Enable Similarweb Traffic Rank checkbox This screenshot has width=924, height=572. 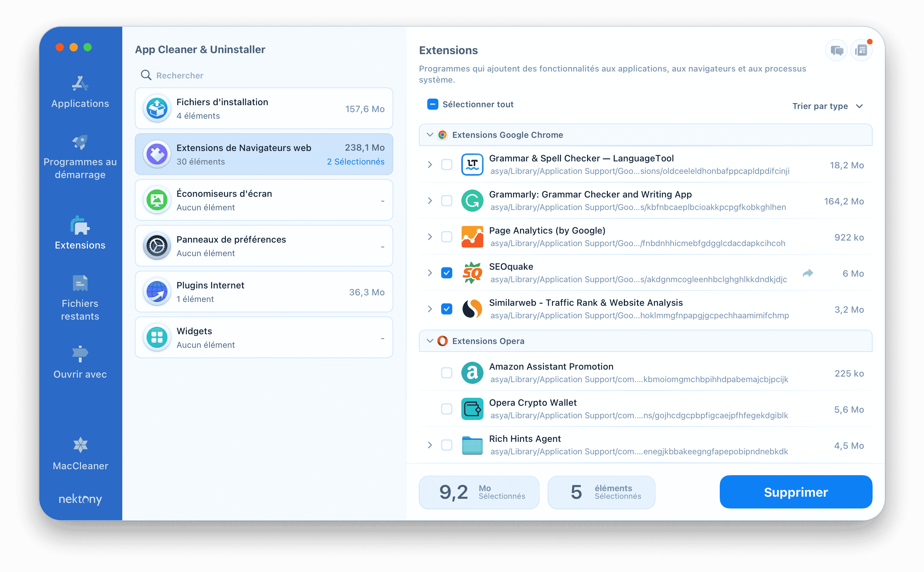[446, 309]
